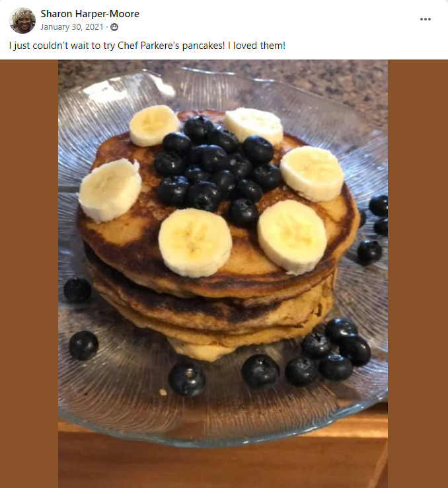
Task: Select the post caption about Chef Parkere's pancakes
Action: pos(147,46)
